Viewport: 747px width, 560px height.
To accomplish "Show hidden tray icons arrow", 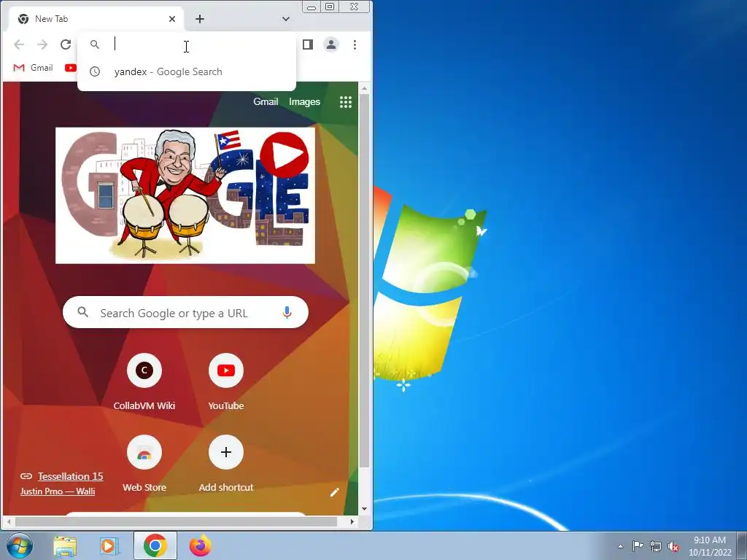I will (620, 546).
